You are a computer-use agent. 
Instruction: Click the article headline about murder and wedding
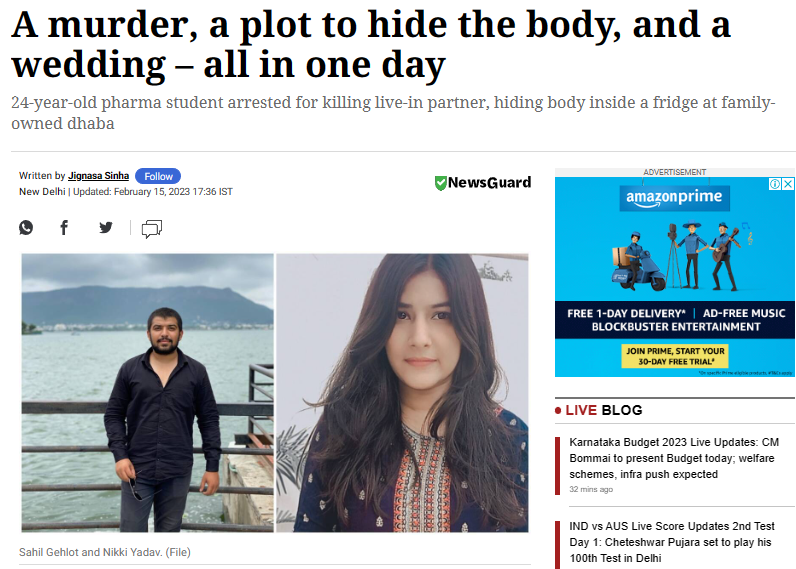tap(371, 45)
